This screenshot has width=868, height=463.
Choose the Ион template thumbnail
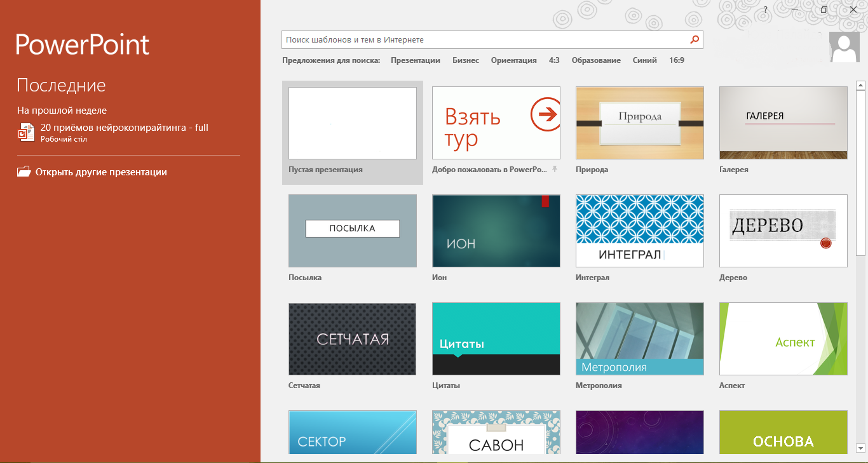click(496, 231)
